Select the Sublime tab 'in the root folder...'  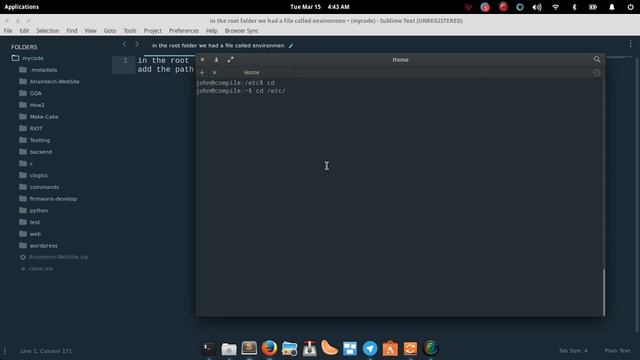click(218, 46)
